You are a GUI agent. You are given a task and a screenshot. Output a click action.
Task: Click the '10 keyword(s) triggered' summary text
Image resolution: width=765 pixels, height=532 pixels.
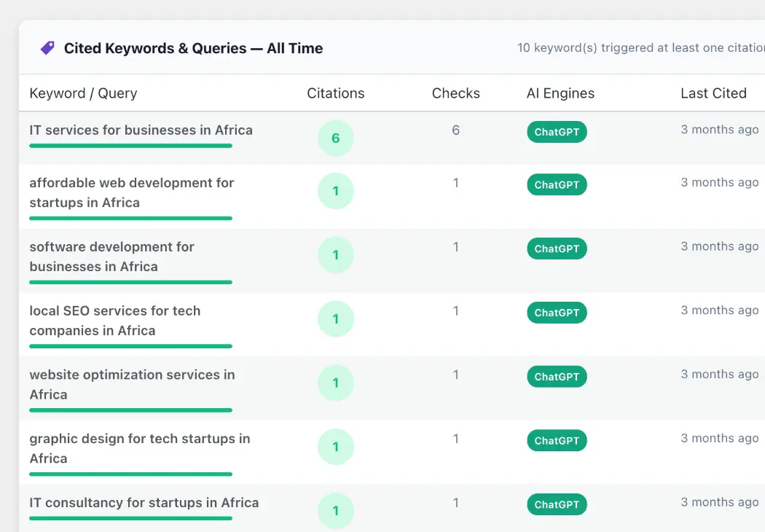click(641, 47)
